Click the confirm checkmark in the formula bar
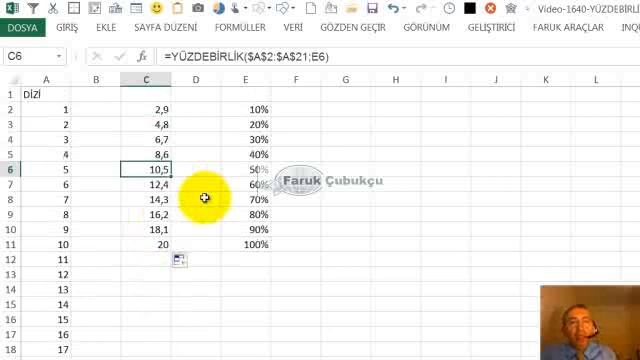The image size is (640, 360). pos(120,56)
